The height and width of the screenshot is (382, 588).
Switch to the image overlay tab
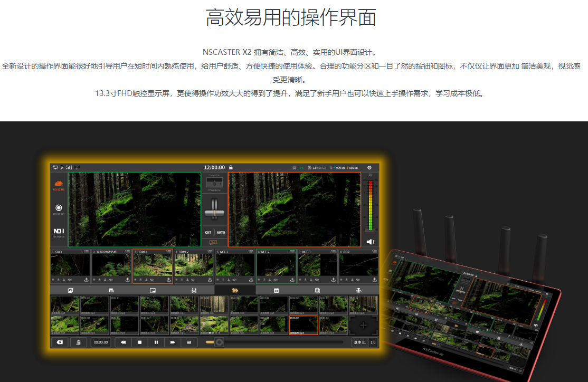click(70, 291)
